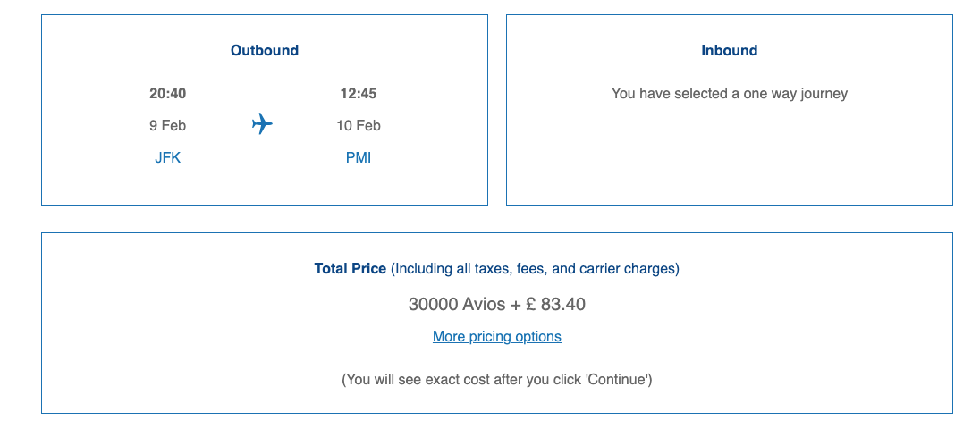
Task: Click the 20:40 departure time
Action: (x=168, y=93)
